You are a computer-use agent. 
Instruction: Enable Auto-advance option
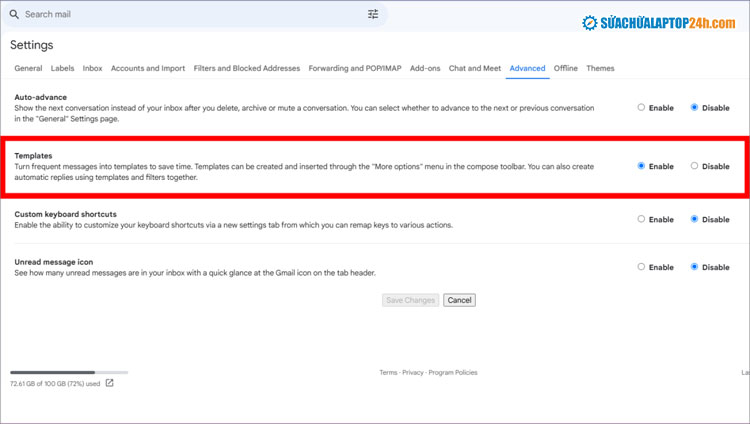(641, 108)
